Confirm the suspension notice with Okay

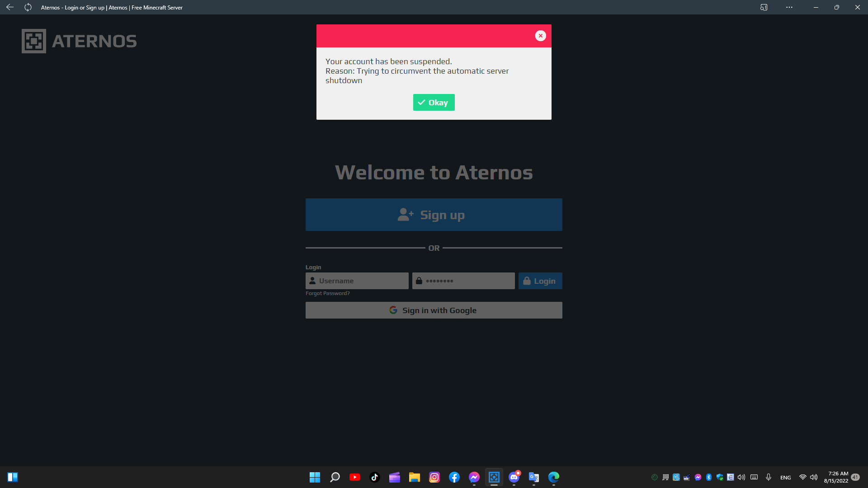click(434, 103)
